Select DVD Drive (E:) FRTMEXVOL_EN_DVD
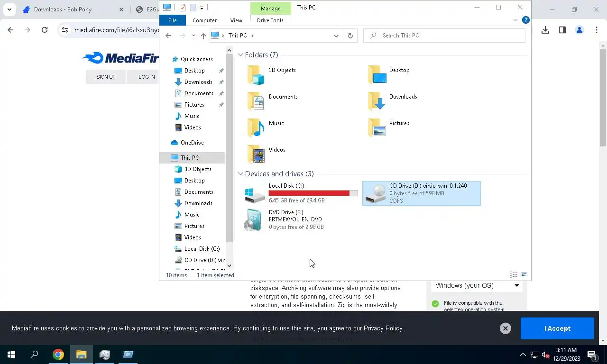This screenshot has height=364, width=607. [x=301, y=219]
